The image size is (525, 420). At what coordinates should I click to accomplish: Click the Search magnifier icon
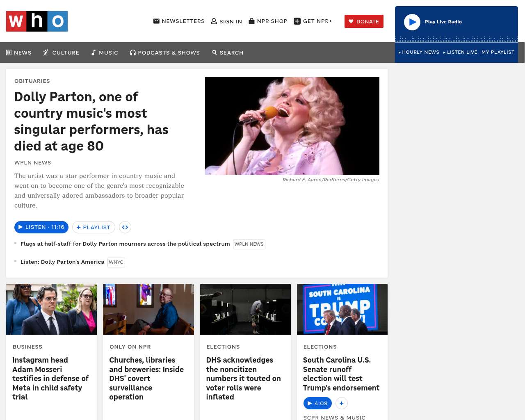point(215,52)
